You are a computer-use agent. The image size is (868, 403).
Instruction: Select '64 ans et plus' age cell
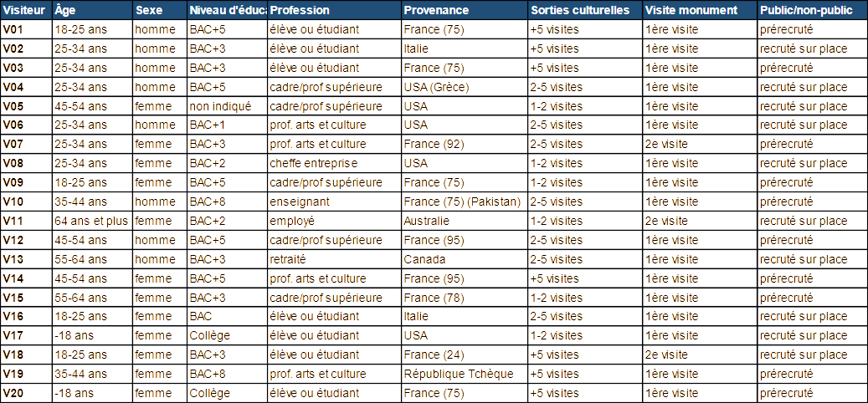(93, 221)
